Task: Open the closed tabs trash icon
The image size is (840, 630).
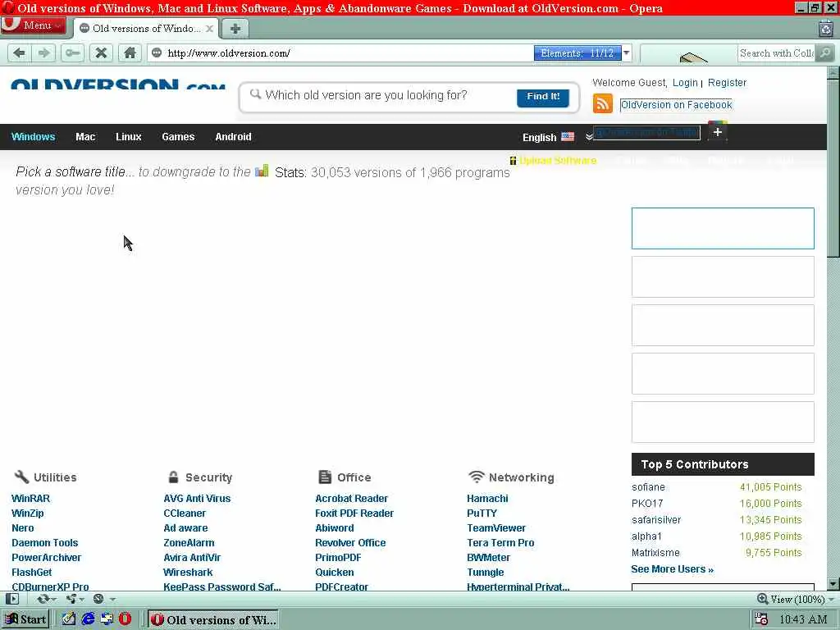Action: [x=826, y=28]
